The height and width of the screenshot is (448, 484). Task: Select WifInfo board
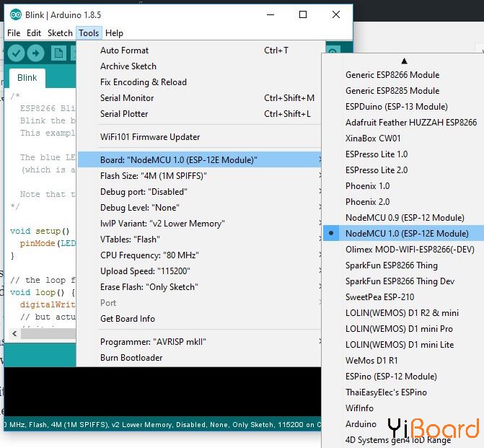click(403, 408)
